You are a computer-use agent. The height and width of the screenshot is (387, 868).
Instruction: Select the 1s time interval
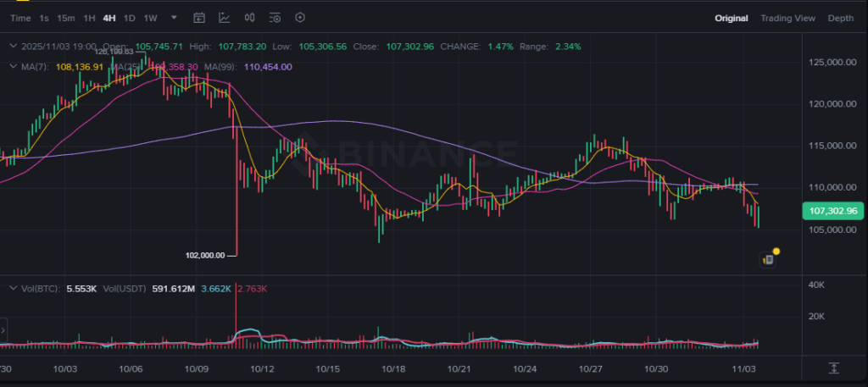pyautogui.click(x=44, y=18)
